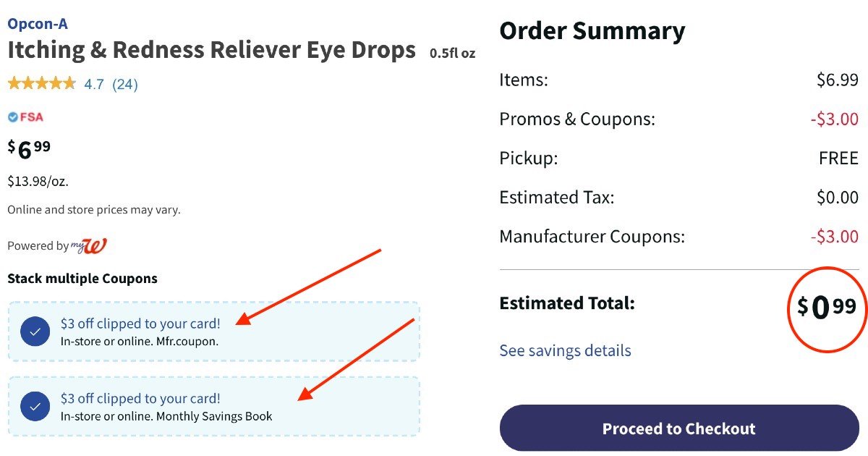Screen dimensions: 868x456
Task: Open the See savings details link
Action: click(x=565, y=351)
